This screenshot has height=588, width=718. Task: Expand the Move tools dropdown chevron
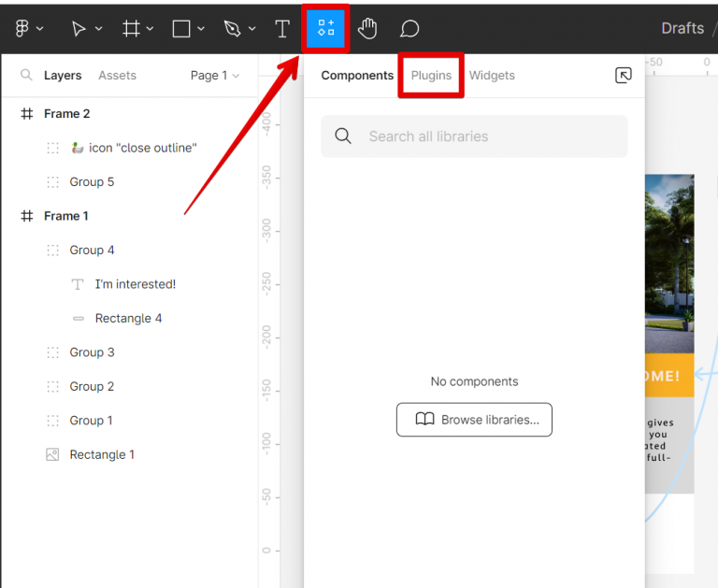98,28
